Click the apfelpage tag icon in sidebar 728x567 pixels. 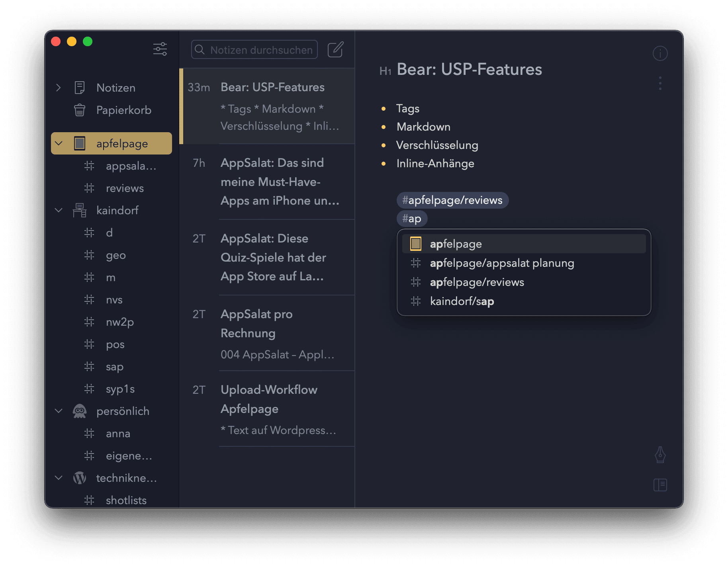point(80,143)
